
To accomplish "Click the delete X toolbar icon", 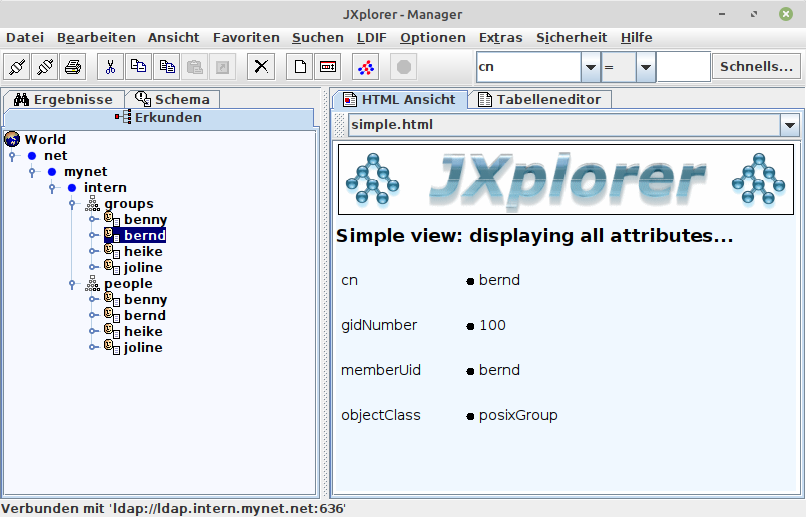I will 261,67.
